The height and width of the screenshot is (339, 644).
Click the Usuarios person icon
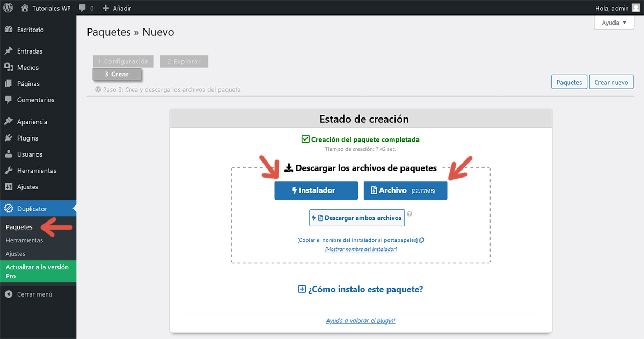click(x=9, y=154)
